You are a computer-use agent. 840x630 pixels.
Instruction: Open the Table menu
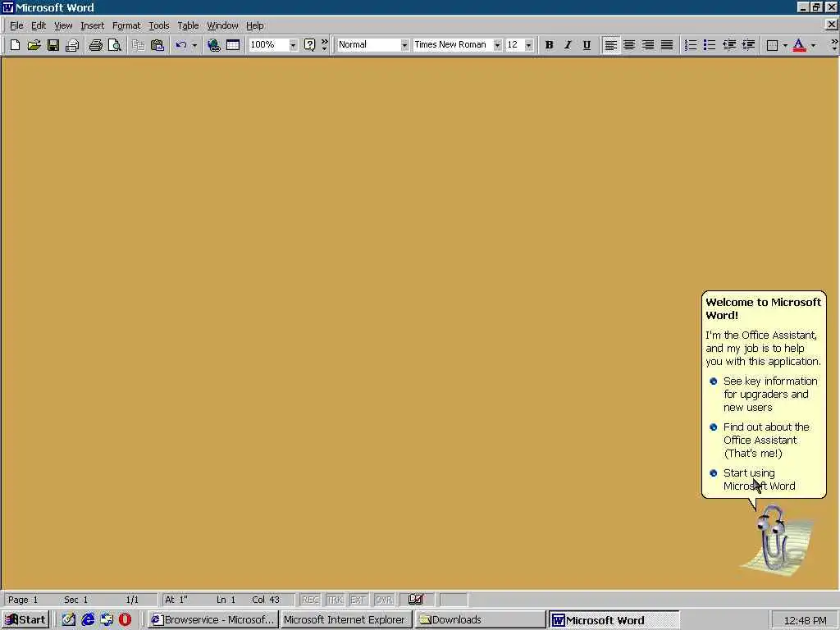tap(188, 25)
